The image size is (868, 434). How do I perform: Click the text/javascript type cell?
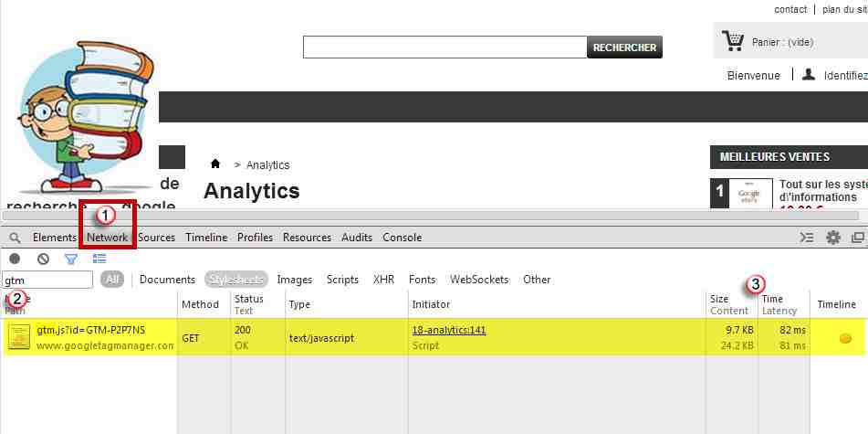[347, 337]
